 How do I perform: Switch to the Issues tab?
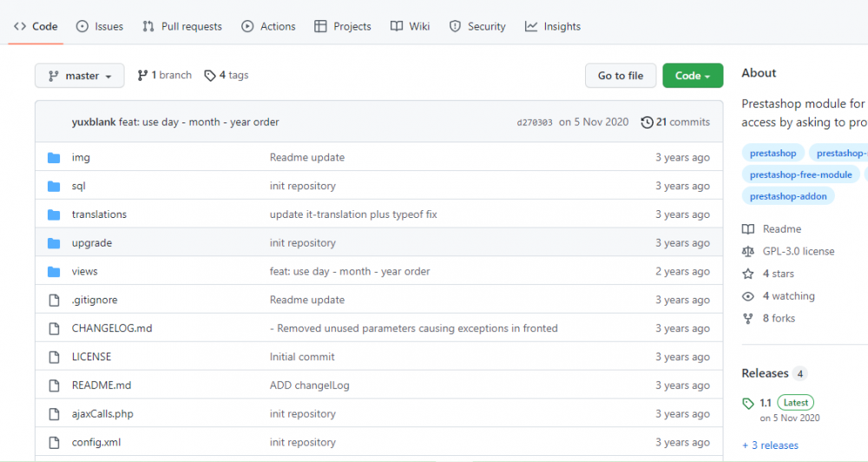[99, 27]
